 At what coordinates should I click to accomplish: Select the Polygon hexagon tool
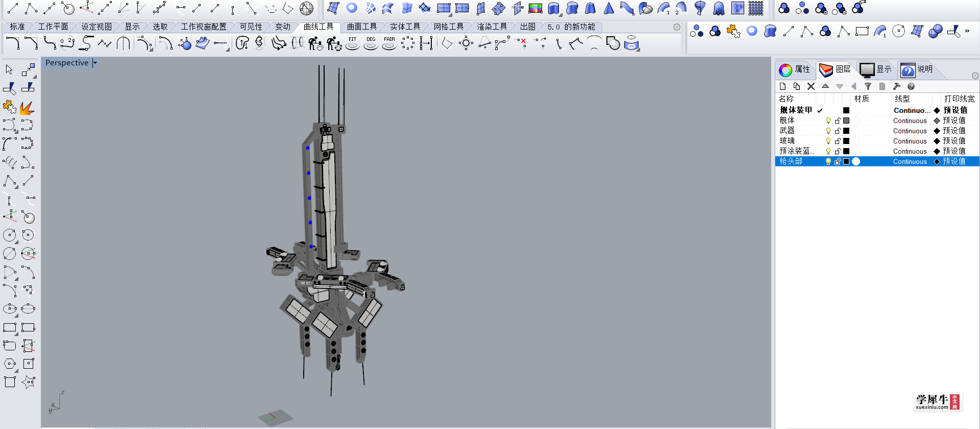point(10,364)
